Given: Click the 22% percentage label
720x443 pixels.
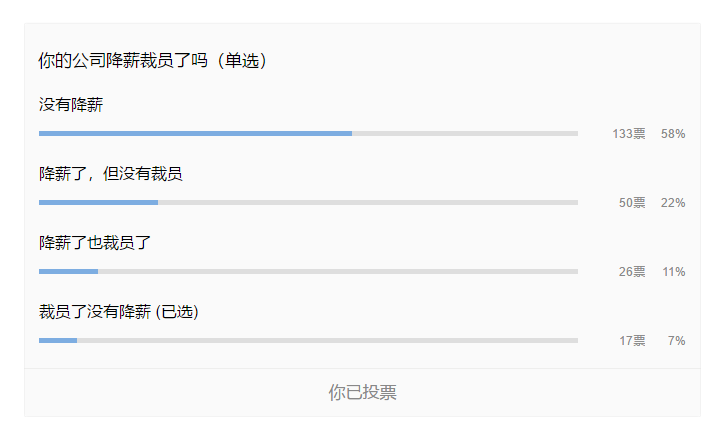Looking at the screenshot, I should (673, 202).
